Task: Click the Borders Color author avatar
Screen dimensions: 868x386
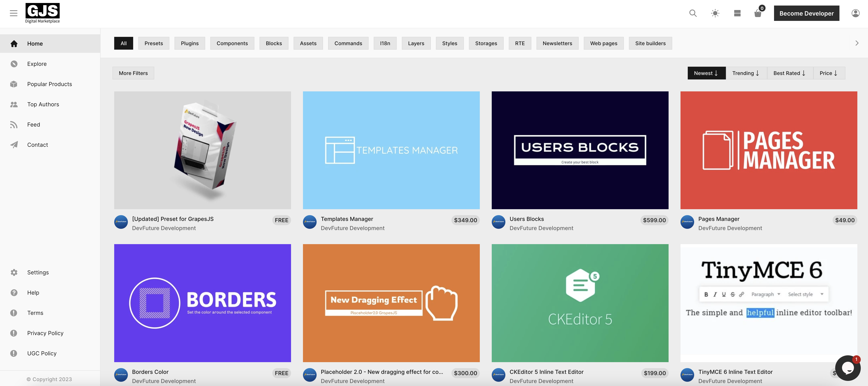Action: (121, 375)
